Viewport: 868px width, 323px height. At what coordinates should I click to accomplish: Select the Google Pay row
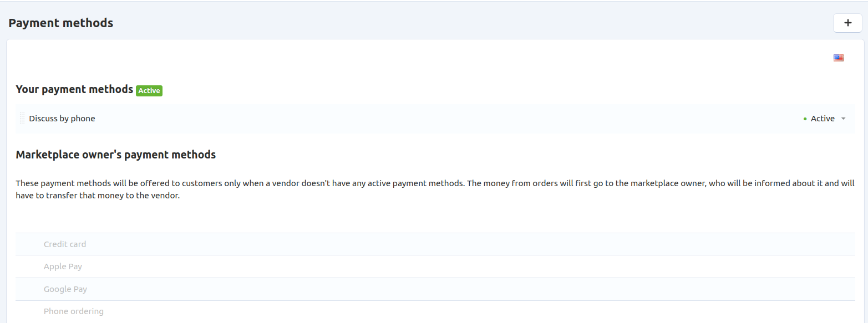click(x=435, y=289)
